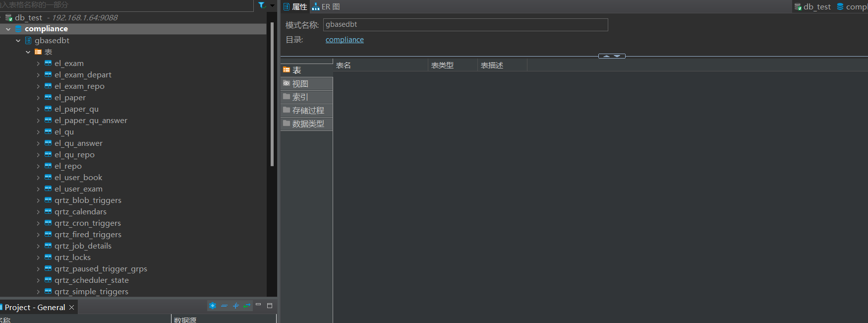The width and height of the screenshot is (868, 323).
Task: Collapse the compliance node in navigator
Action: point(8,29)
